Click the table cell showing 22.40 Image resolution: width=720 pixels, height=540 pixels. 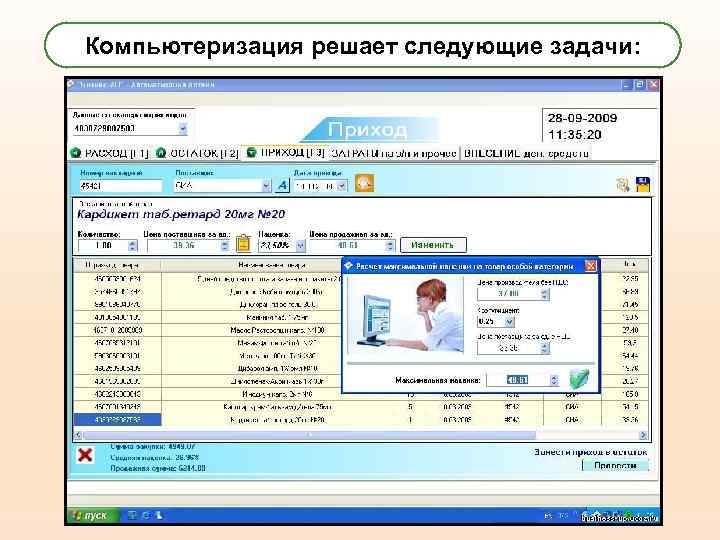[630, 330]
